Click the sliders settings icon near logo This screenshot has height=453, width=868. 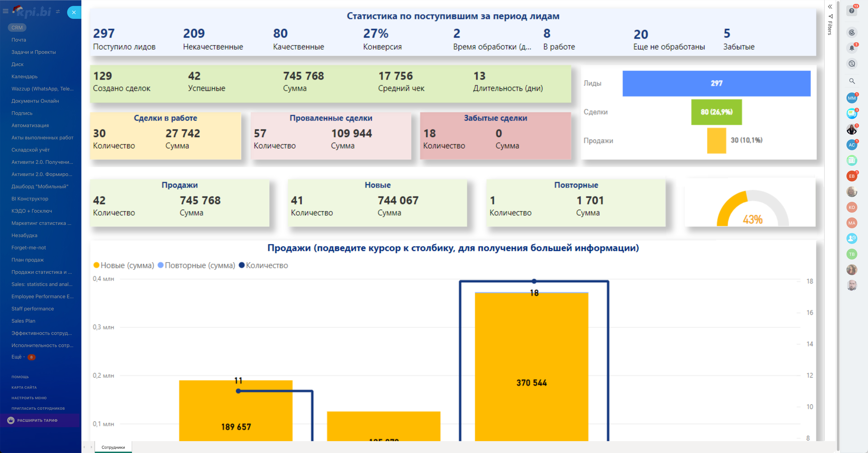[58, 12]
